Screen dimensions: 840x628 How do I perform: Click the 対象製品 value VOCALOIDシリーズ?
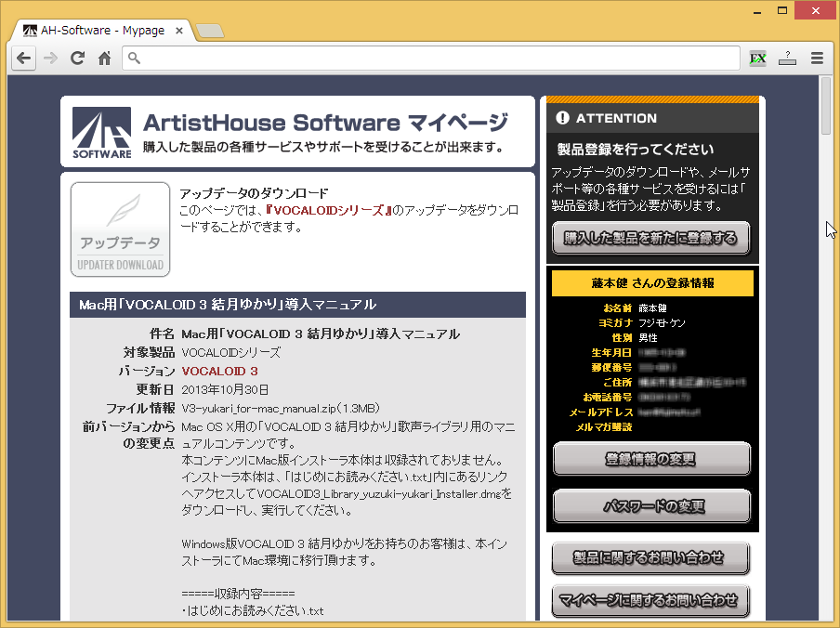click(230, 352)
